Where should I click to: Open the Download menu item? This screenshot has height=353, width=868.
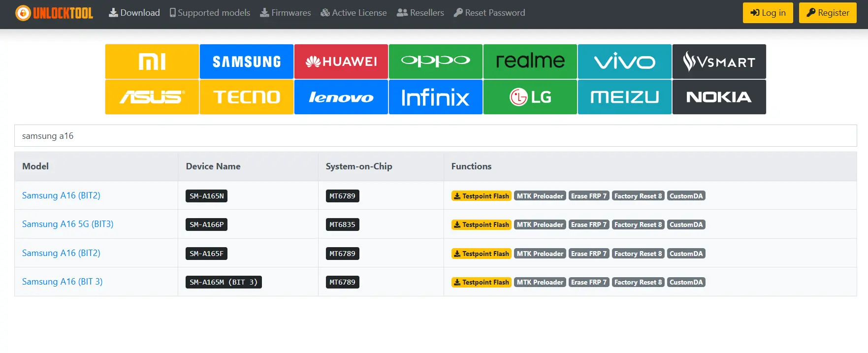coord(134,13)
